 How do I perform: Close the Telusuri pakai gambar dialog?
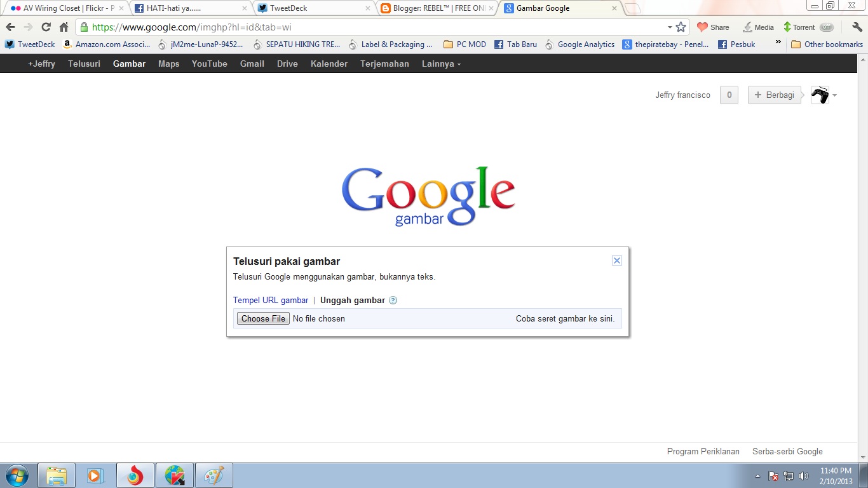(x=616, y=261)
